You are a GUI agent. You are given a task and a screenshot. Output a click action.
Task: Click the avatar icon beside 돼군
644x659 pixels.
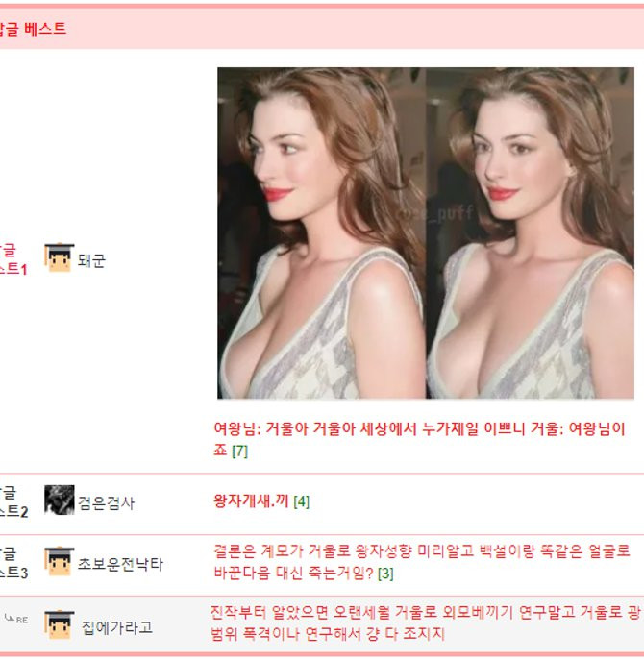pos(59,258)
